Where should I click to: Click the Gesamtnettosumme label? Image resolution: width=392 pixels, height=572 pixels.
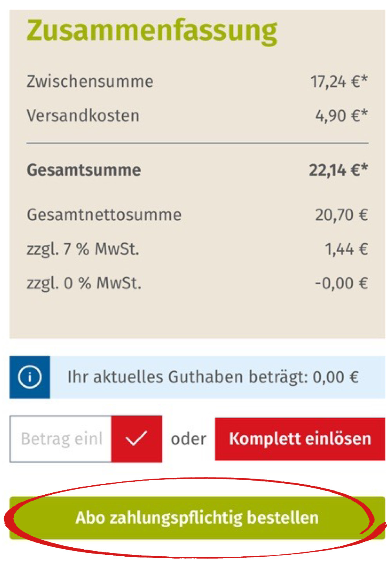coord(104,215)
